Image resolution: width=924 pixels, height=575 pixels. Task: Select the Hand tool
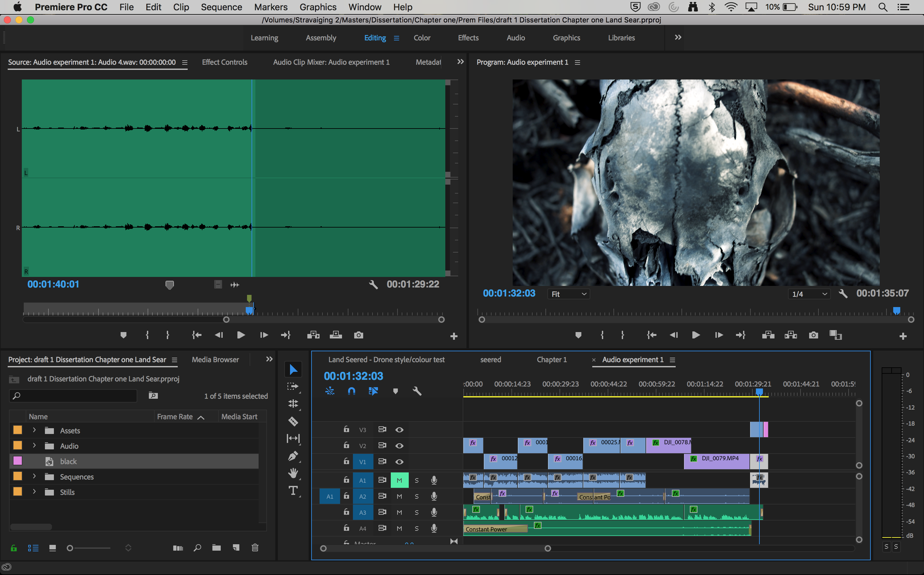point(293,473)
